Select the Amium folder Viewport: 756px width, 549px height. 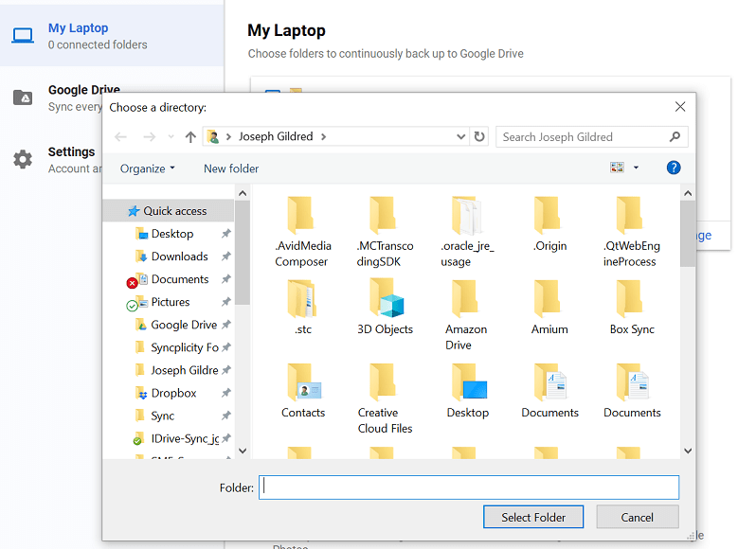pos(549,308)
